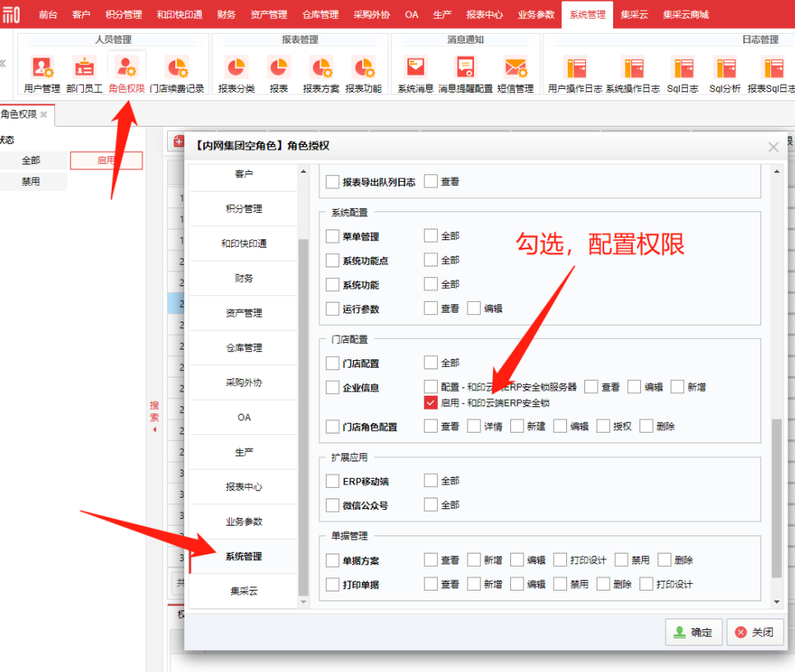795x672 pixels.
Task: Select the 禁用 status filter
Action: [31, 182]
